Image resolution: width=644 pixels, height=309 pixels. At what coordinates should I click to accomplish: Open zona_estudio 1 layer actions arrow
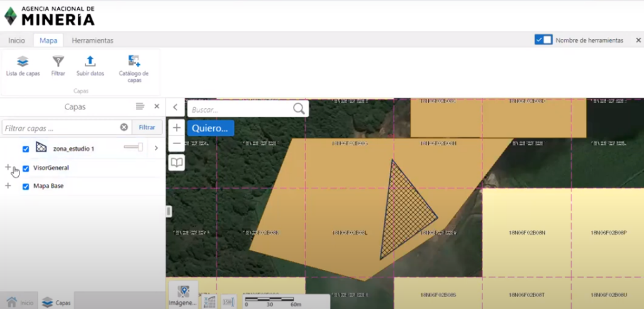pos(156,148)
